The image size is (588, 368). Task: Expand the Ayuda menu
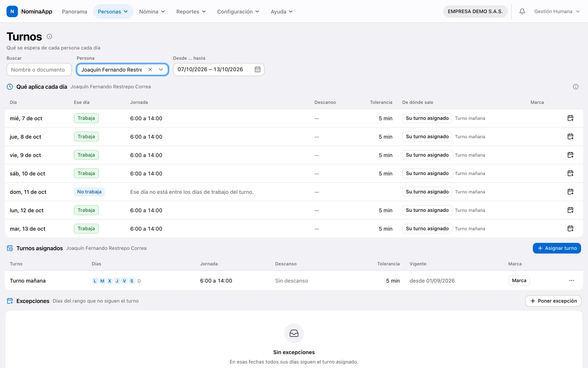(281, 11)
